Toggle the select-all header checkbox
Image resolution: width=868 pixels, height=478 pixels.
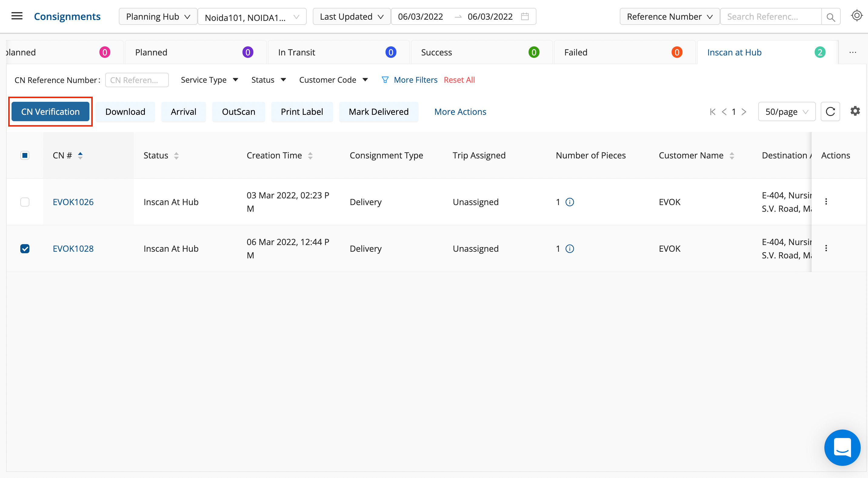[x=25, y=155]
